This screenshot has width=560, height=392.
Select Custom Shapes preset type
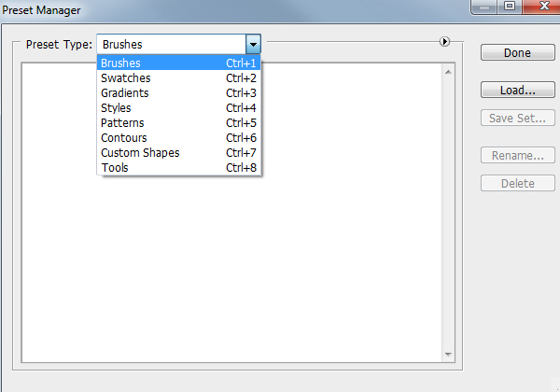178,153
